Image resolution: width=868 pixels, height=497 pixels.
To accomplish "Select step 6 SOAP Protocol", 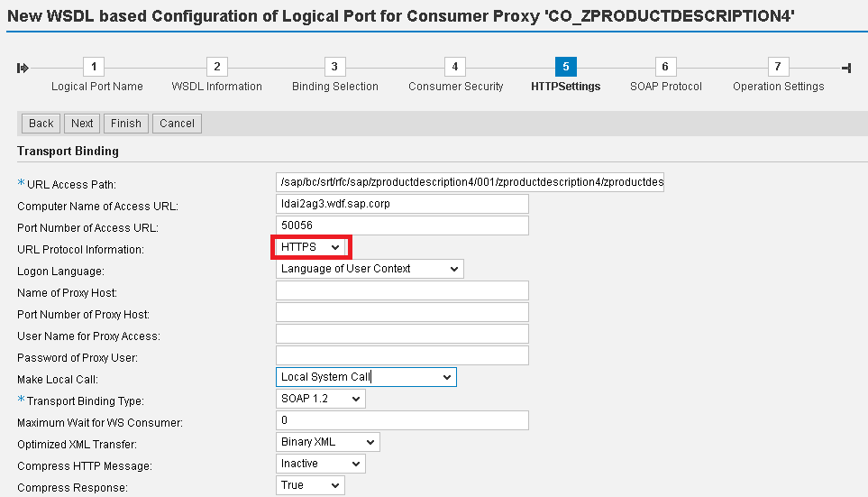I will point(665,67).
